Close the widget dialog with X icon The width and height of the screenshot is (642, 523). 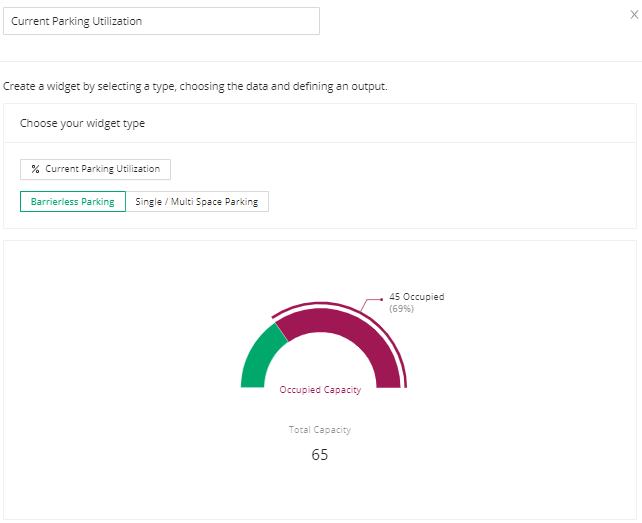pyautogui.click(x=634, y=15)
